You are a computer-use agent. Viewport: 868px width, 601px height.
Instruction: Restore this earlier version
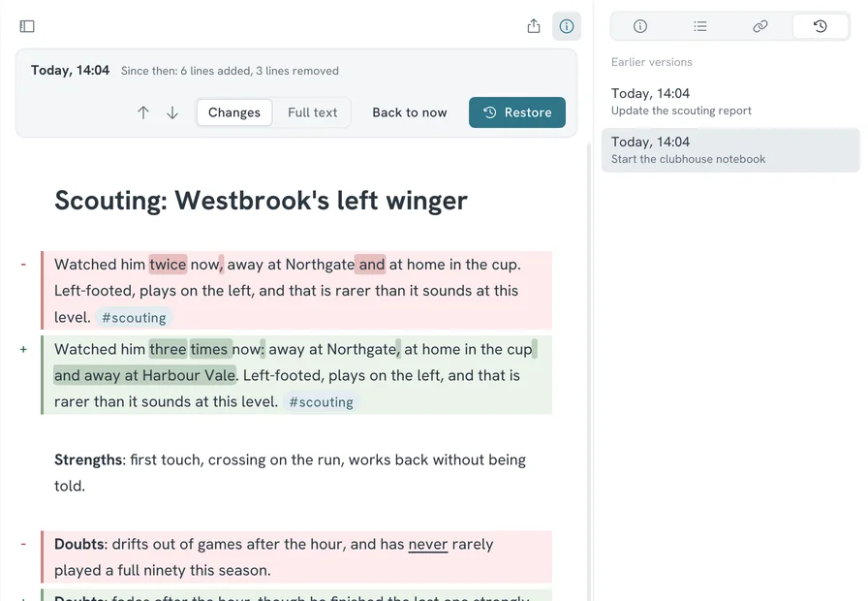click(x=517, y=112)
